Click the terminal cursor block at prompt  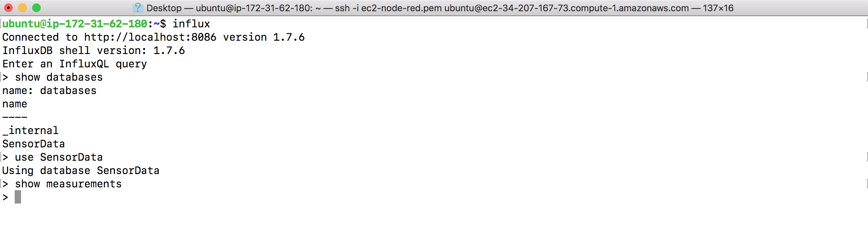[x=18, y=197]
